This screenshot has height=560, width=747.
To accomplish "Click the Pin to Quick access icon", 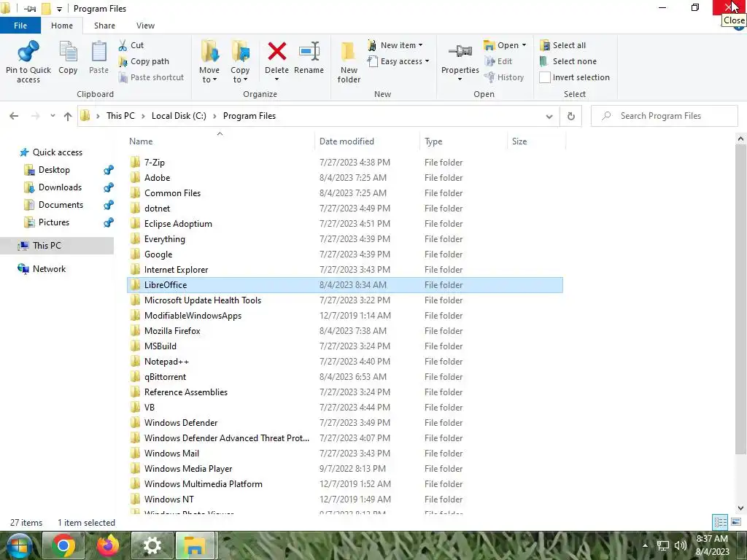I will click(28, 52).
